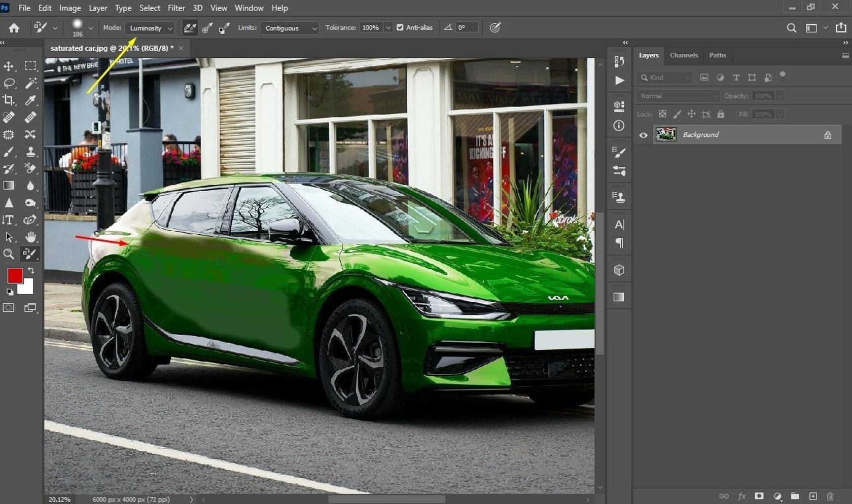Screen dimensions: 852x504
Task: Pick the Zoom tool
Action: [x=8, y=254]
